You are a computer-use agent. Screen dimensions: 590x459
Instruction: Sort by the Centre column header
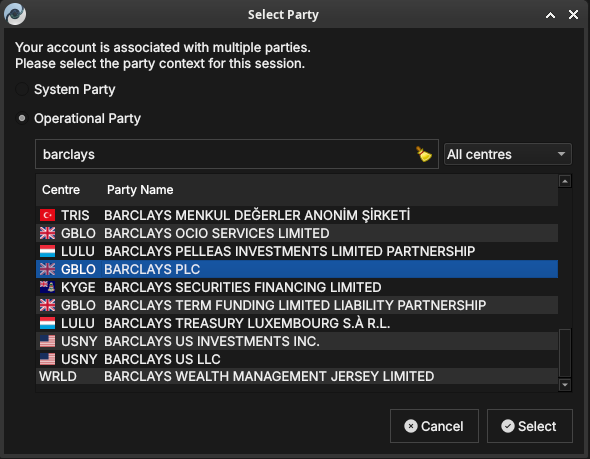pos(61,190)
